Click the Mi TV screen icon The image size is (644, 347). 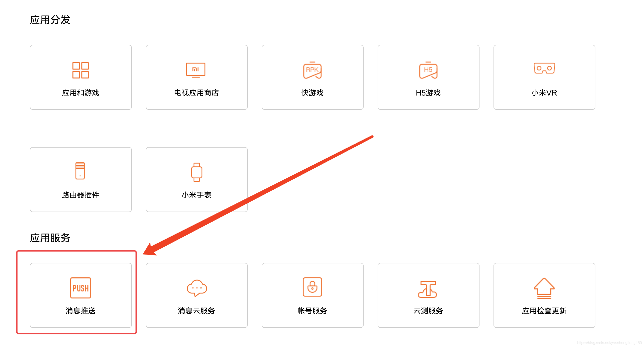click(196, 70)
